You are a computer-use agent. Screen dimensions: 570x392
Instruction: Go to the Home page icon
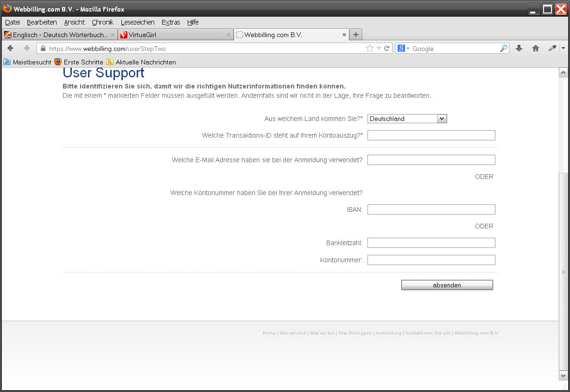pyautogui.click(x=536, y=48)
